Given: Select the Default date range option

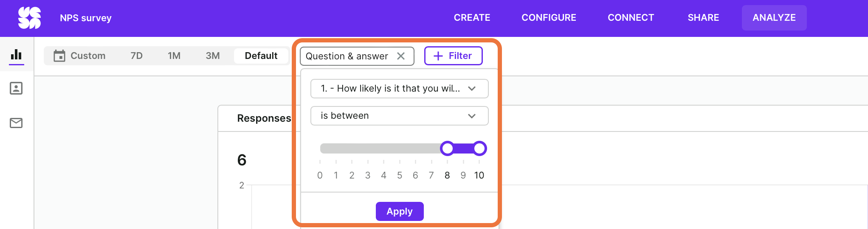Looking at the screenshot, I should (261, 56).
